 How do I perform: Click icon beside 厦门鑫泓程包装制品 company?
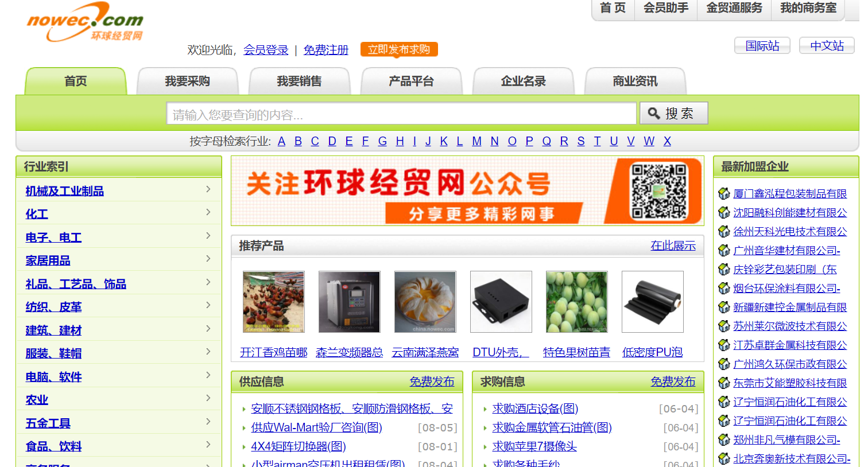724,194
